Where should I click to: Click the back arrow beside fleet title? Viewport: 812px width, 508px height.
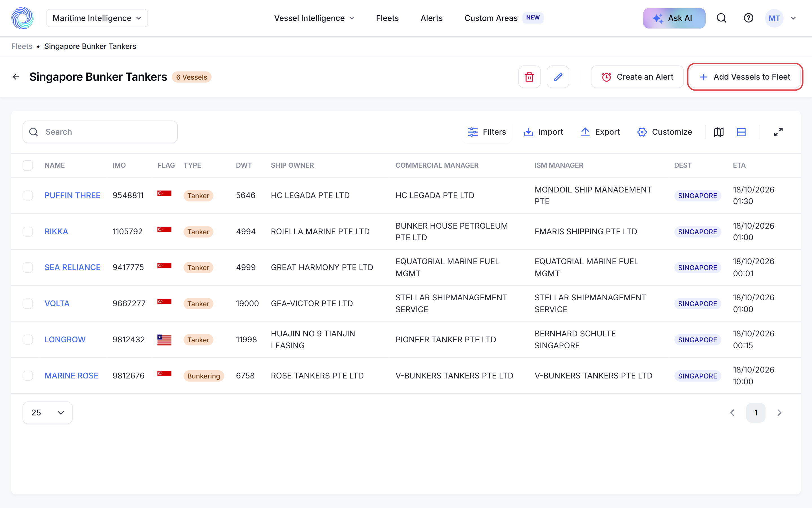[16, 77]
